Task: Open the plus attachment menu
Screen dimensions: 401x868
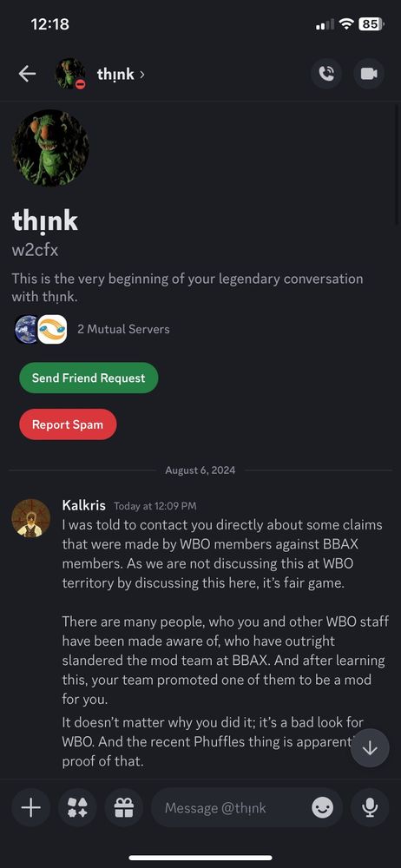Action: click(x=31, y=807)
